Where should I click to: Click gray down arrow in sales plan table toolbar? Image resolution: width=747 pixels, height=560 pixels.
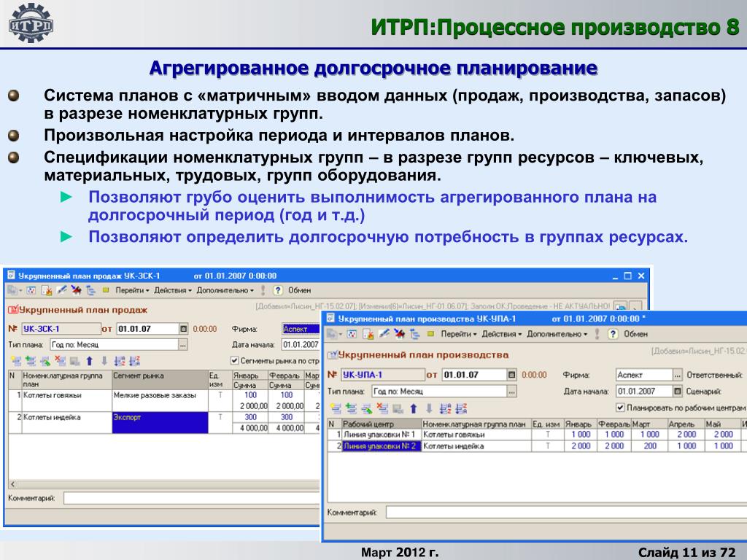tap(104, 361)
